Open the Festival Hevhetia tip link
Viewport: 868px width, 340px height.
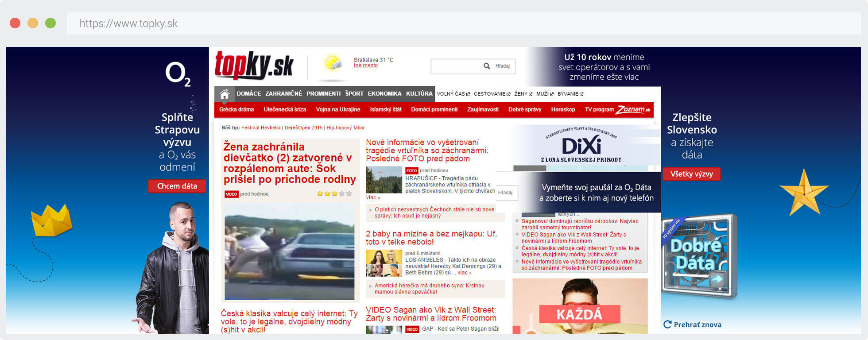click(x=261, y=128)
